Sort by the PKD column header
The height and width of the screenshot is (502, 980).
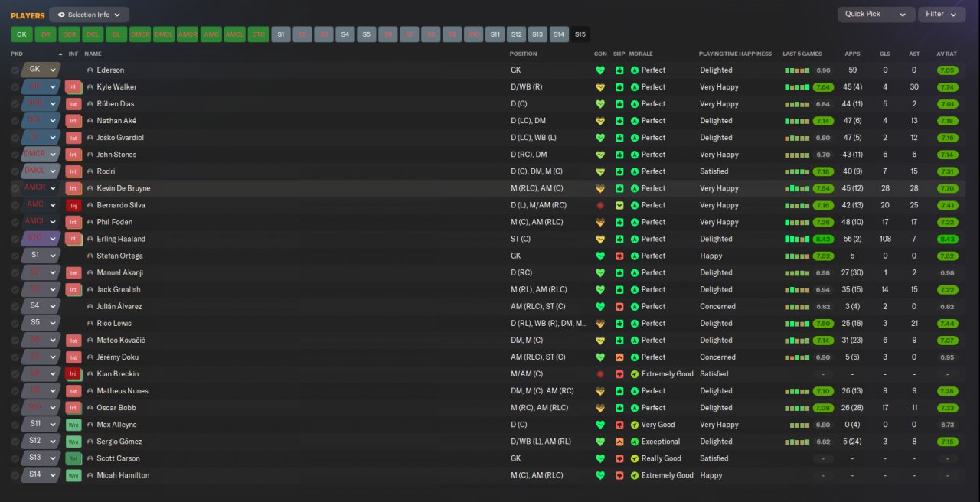[17, 54]
